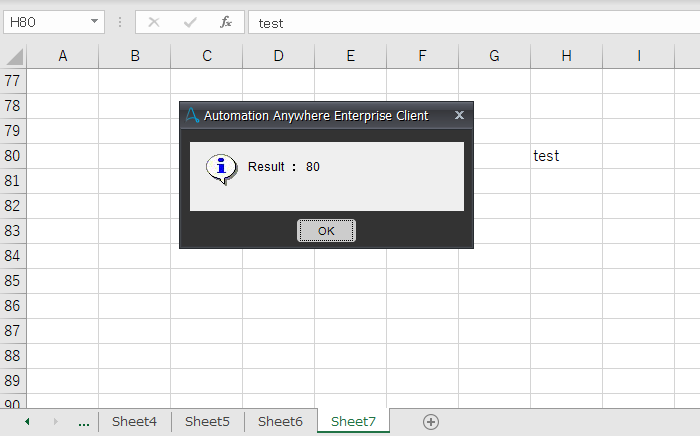Select row 88 header
The width and height of the screenshot is (700, 436).
click(x=13, y=356)
